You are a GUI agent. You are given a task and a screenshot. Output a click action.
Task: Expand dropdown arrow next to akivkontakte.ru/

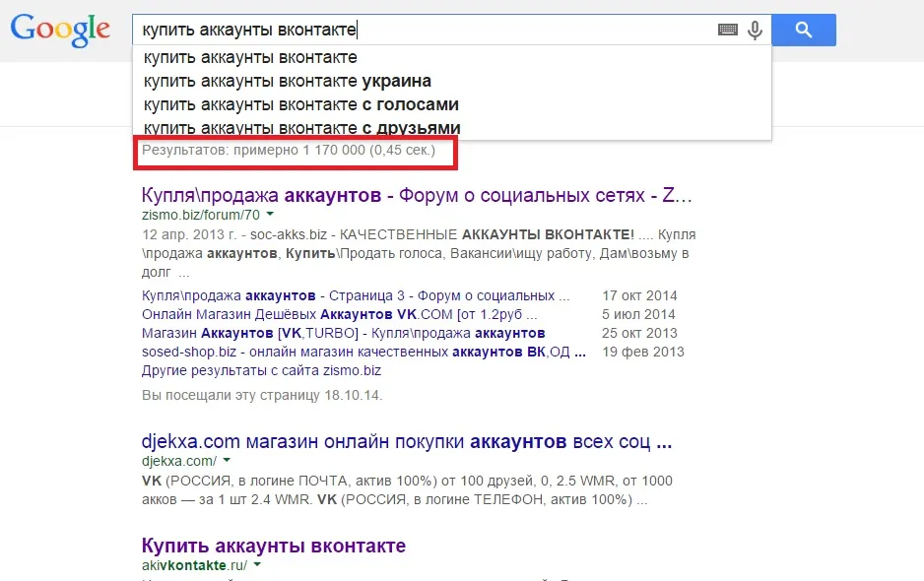[257, 564]
